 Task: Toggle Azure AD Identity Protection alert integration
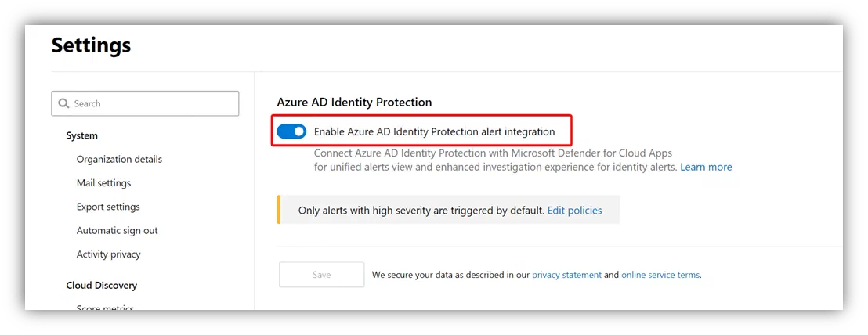pos(291,131)
